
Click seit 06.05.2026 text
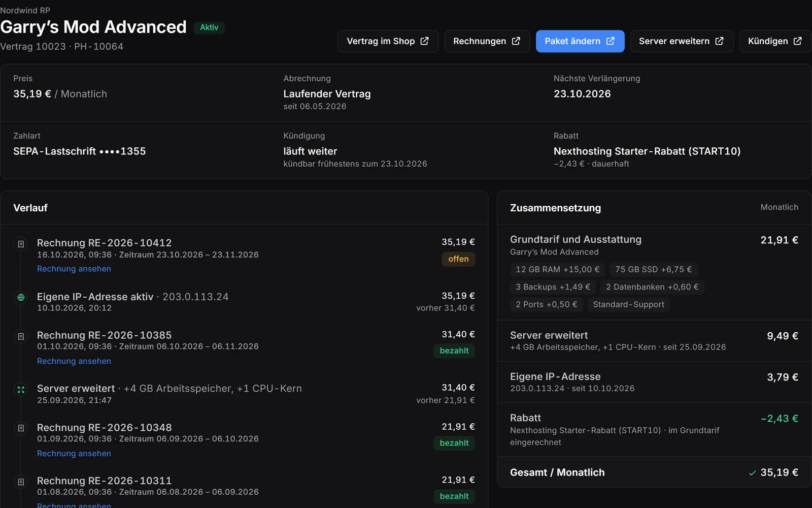click(x=315, y=106)
